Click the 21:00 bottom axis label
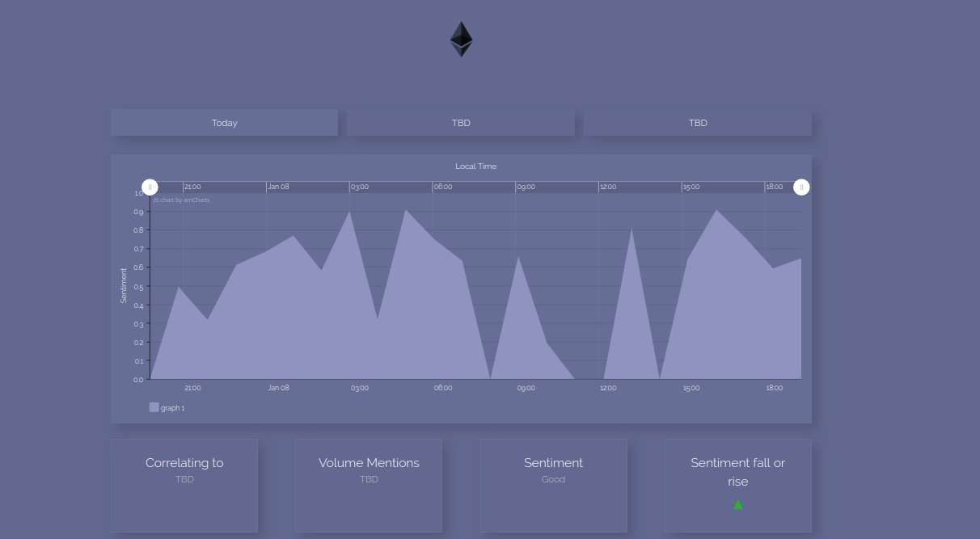 click(192, 388)
